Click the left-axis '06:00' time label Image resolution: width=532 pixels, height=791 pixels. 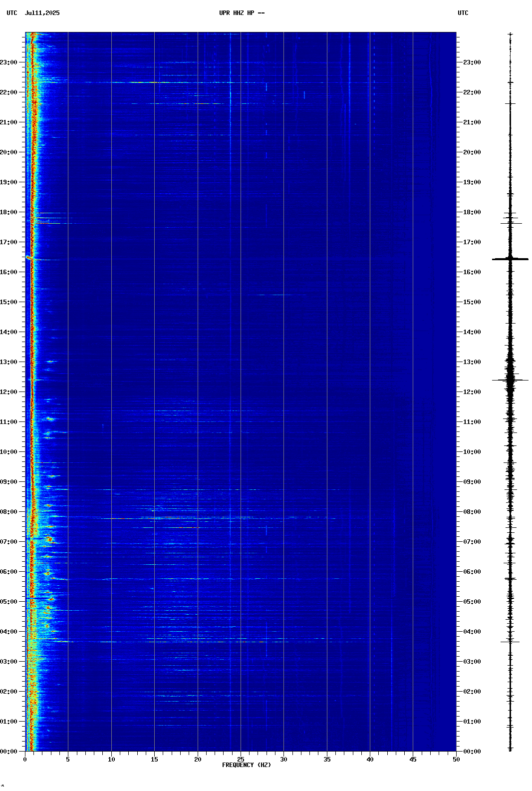point(8,572)
